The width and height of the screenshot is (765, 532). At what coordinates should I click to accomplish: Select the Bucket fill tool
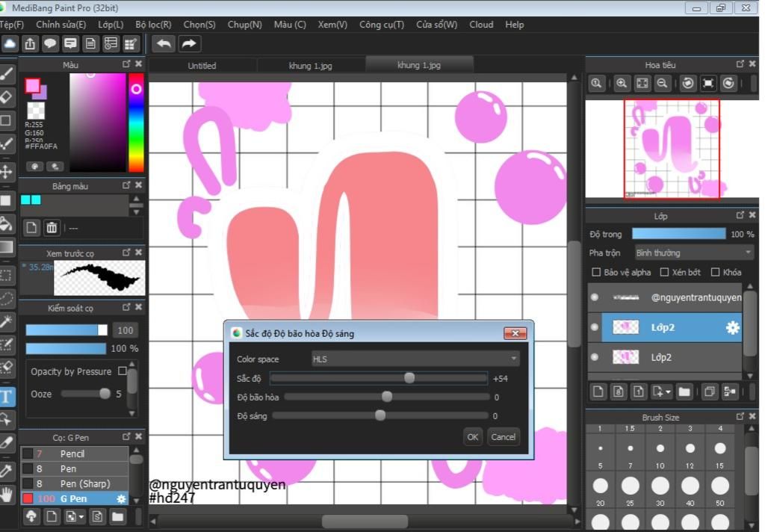click(x=6, y=224)
